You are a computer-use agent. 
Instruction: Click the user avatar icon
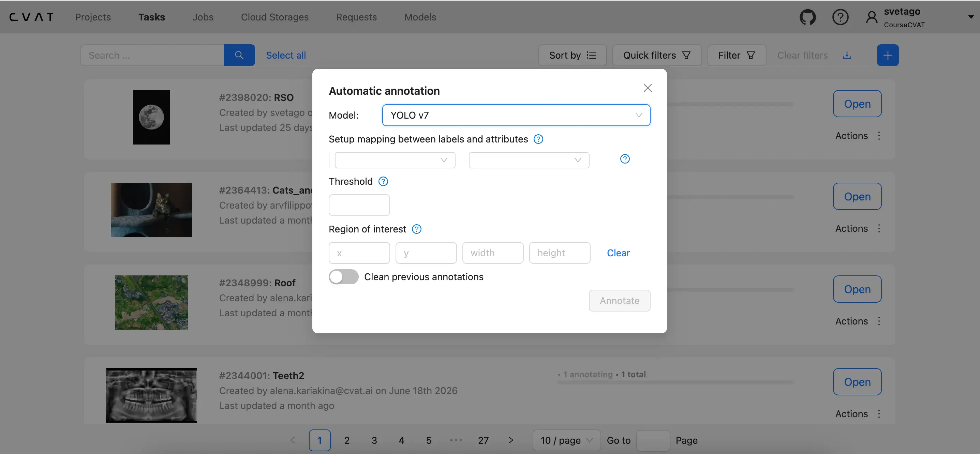coord(872,17)
